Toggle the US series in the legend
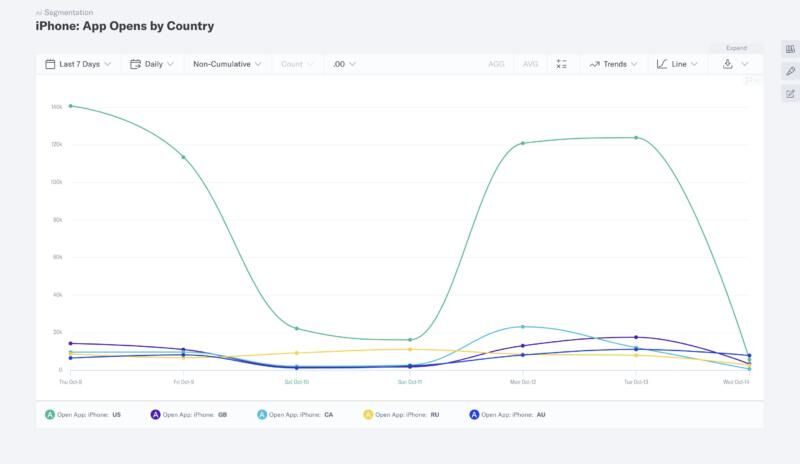This screenshot has width=800, height=464. 83,414
